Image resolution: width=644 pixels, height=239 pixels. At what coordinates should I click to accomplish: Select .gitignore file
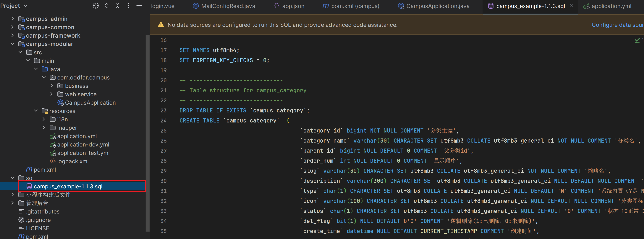[x=38, y=220]
